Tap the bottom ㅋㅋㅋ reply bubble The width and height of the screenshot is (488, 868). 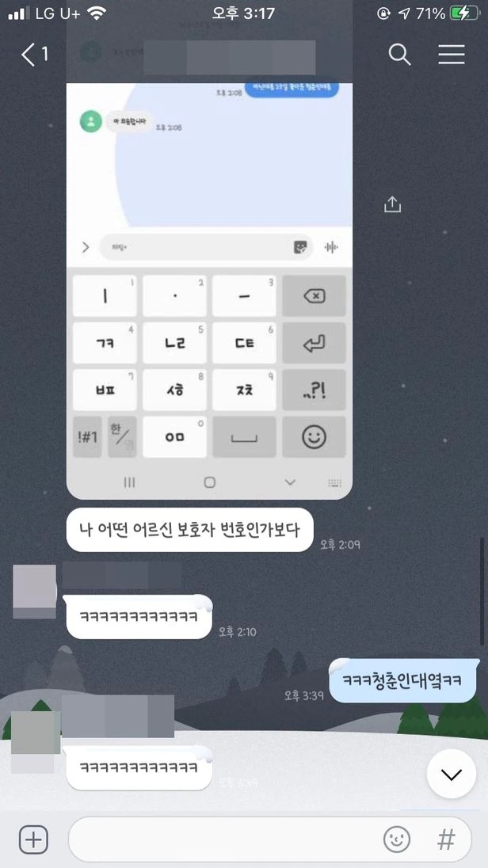click(139, 767)
